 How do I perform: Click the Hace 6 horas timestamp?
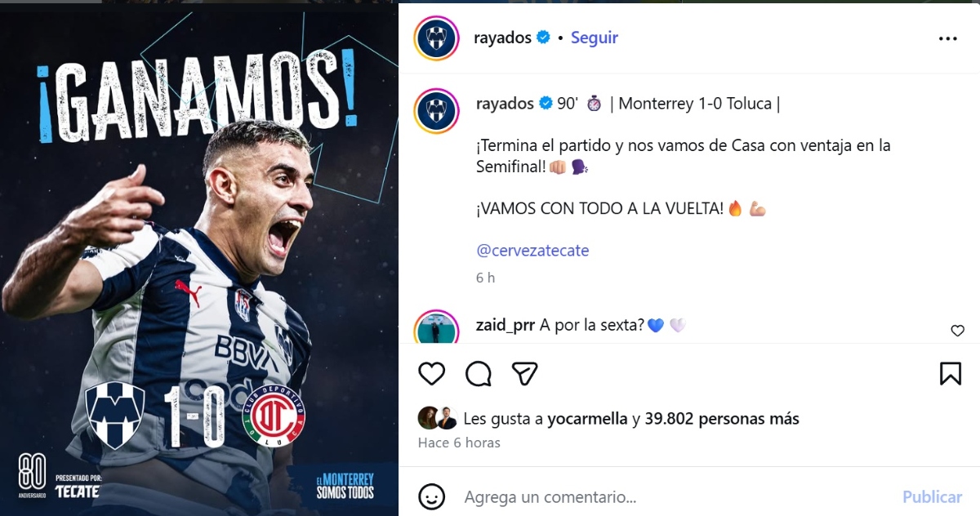459,443
